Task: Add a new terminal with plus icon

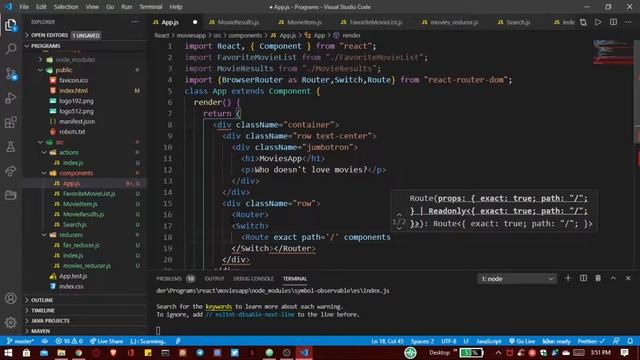Action: click(568, 278)
